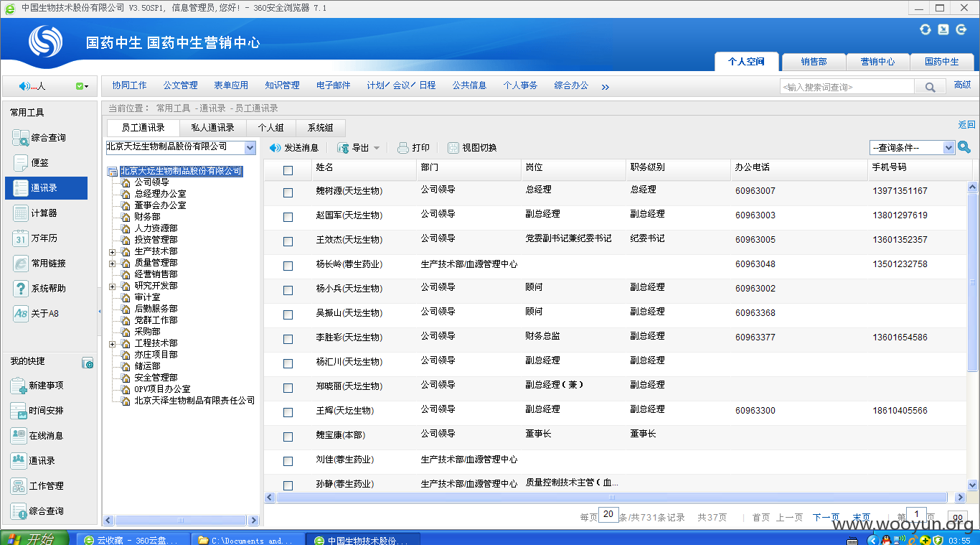Click the 返回 link
This screenshot has width=980, height=545.
pyautogui.click(x=966, y=125)
